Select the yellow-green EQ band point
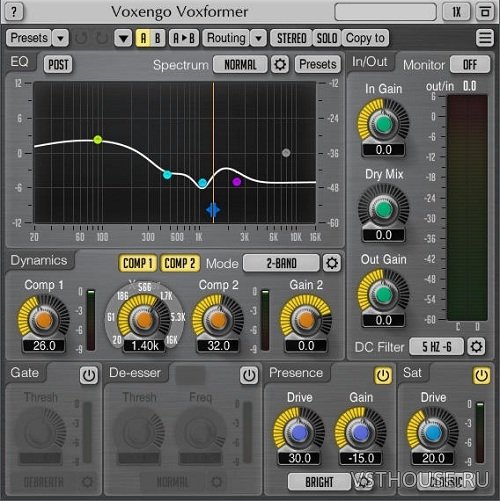This screenshot has width=500, height=501. pyautogui.click(x=98, y=139)
